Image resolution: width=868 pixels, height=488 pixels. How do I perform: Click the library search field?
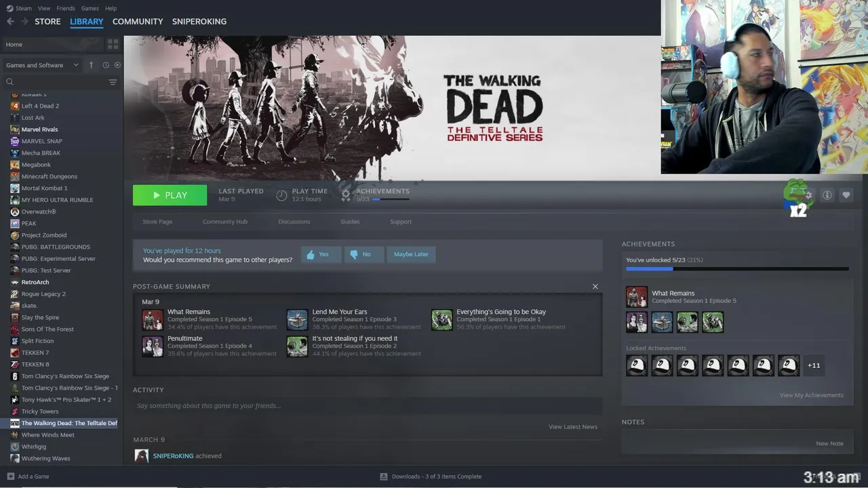point(54,82)
